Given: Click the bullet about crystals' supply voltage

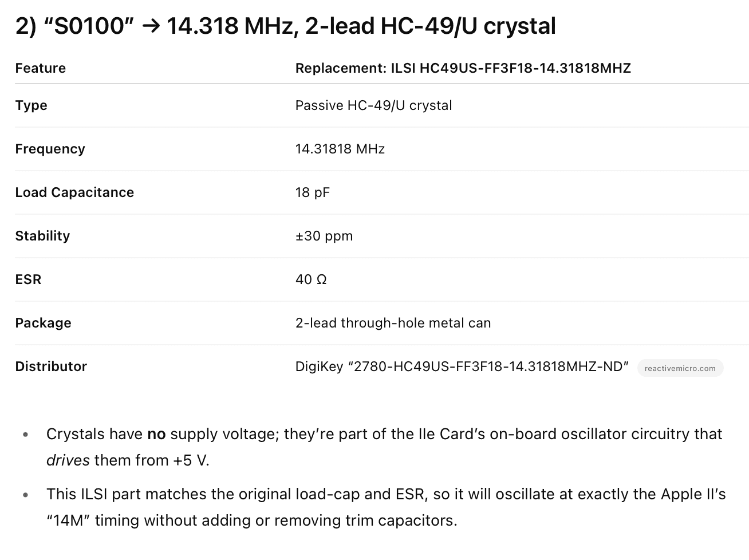Looking at the screenshot, I should 384,447.
